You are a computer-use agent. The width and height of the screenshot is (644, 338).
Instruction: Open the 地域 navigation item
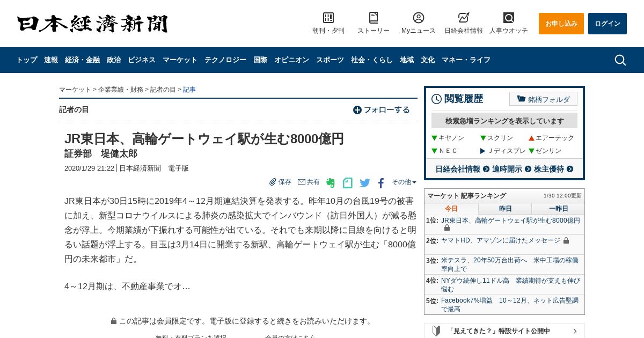click(x=407, y=60)
